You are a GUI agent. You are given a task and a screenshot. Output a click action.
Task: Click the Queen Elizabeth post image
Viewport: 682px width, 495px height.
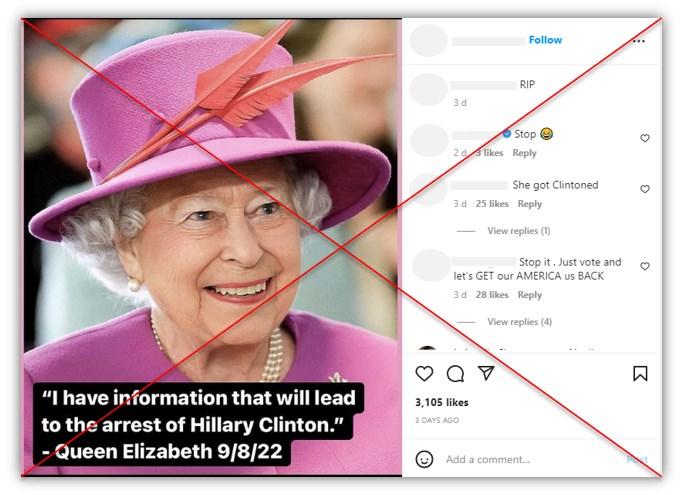pos(212,247)
